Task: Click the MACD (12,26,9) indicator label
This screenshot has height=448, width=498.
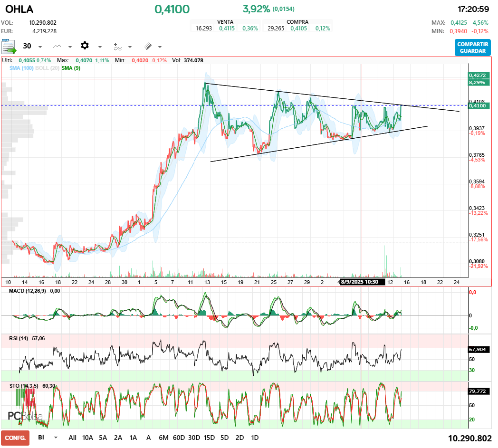Action: coord(27,291)
